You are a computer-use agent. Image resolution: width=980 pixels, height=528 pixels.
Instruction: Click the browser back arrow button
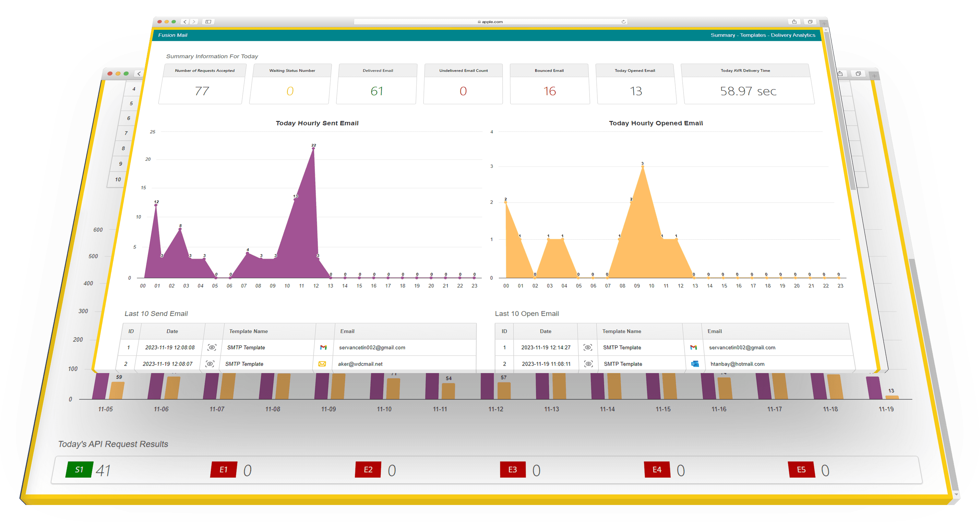(x=185, y=22)
